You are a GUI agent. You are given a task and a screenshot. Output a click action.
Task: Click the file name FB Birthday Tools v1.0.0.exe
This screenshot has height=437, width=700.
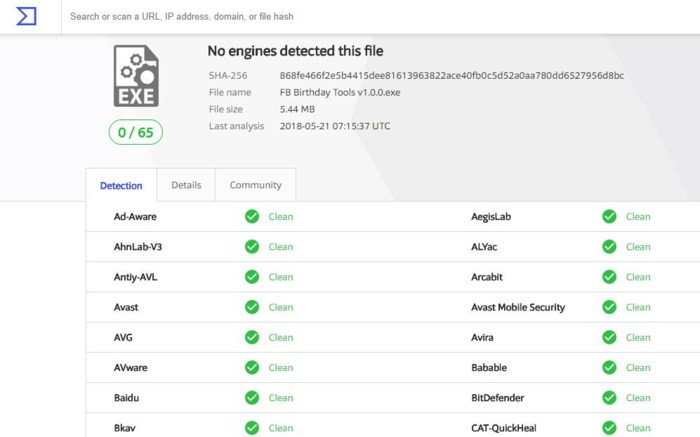click(x=342, y=92)
